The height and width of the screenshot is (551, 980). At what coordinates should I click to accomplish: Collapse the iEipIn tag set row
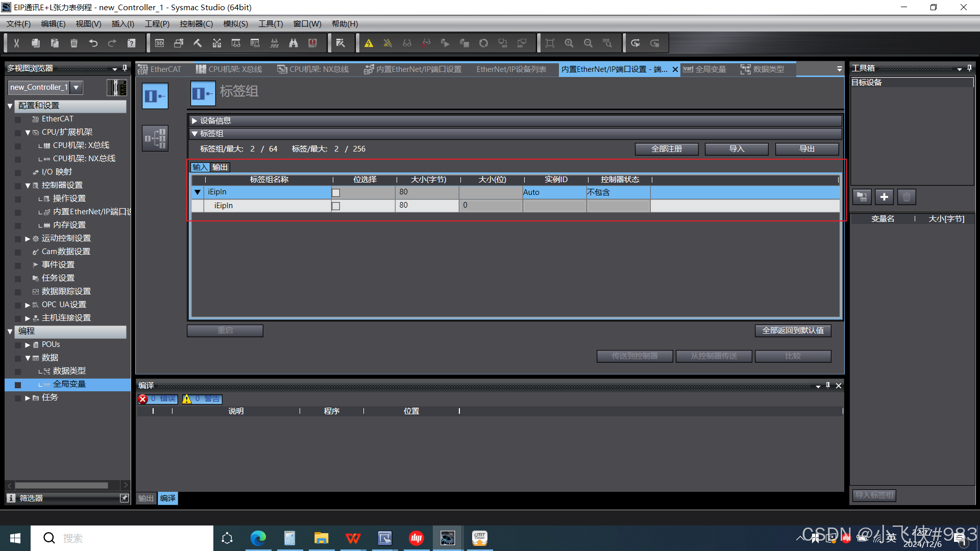pos(198,192)
